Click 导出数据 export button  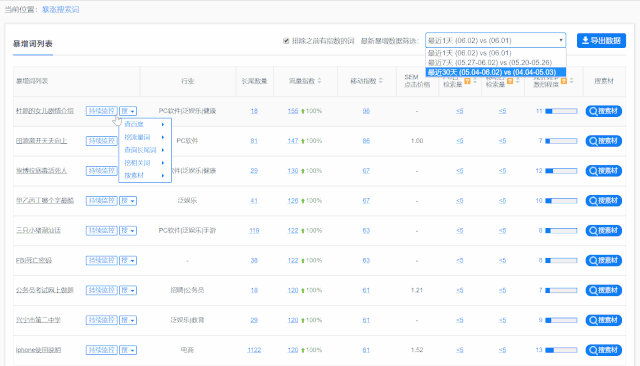tap(601, 40)
